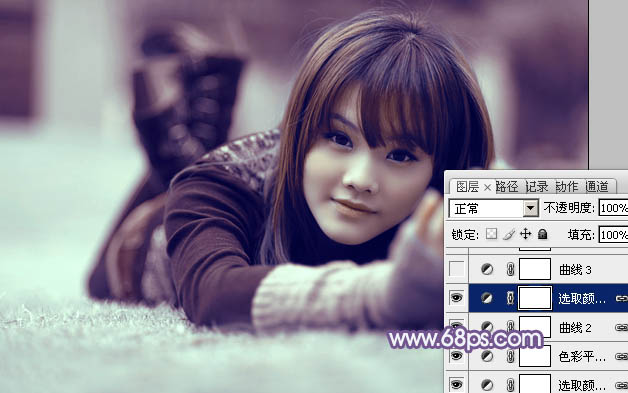Screen dimensions: 628x393
Task: Select the 曲线 2 layer name
Action: click(x=575, y=328)
